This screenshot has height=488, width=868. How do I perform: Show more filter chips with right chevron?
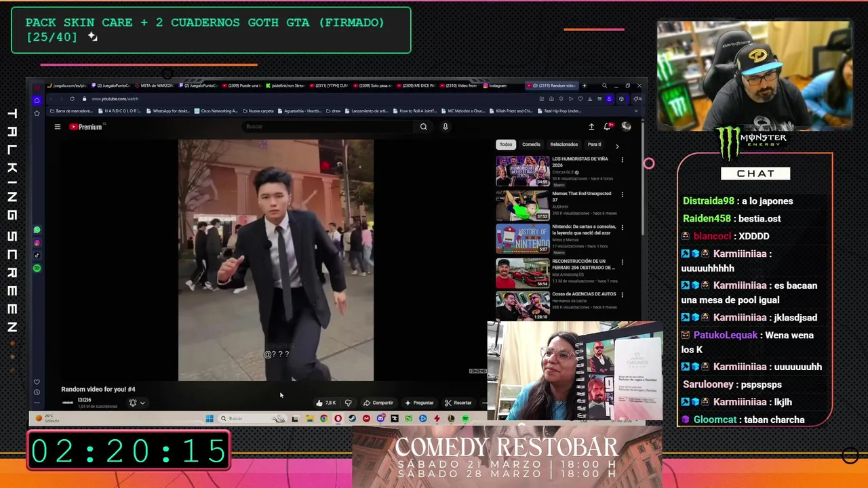click(616, 146)
